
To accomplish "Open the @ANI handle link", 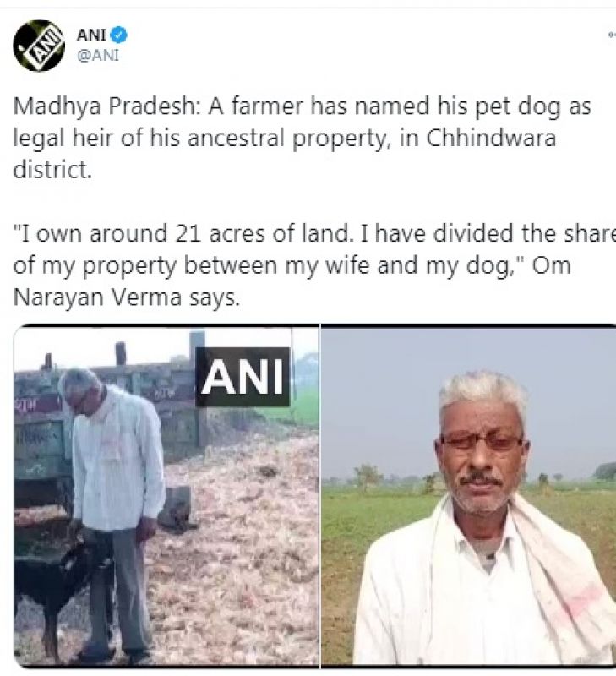I will click(98, 56).
